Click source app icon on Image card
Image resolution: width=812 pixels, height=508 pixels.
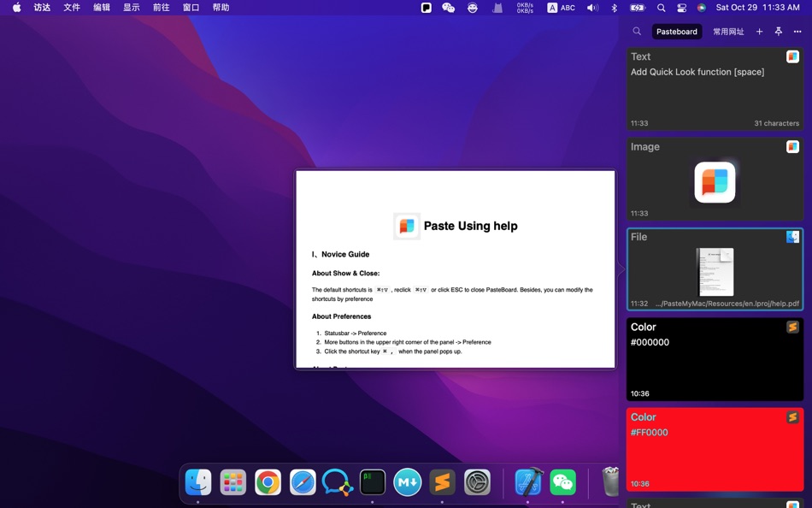pyautogui.click(x=792, y=147)
